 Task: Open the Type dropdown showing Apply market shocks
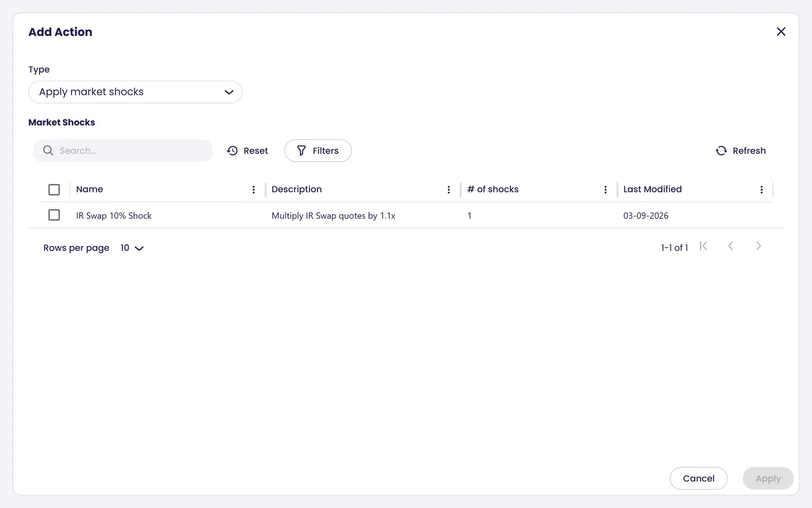pos(135,92)
